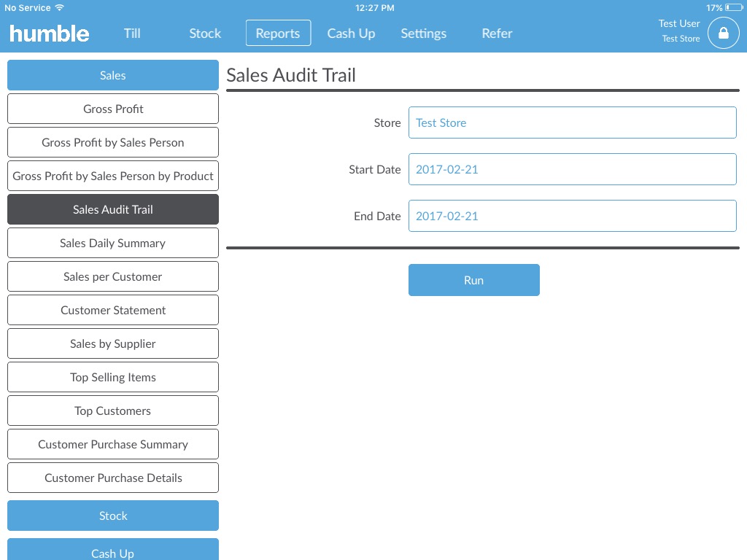Screen dimensions: 747x560
Task: Tap the No Service status text
Action: pyautogui.click(x=28, y=7)
